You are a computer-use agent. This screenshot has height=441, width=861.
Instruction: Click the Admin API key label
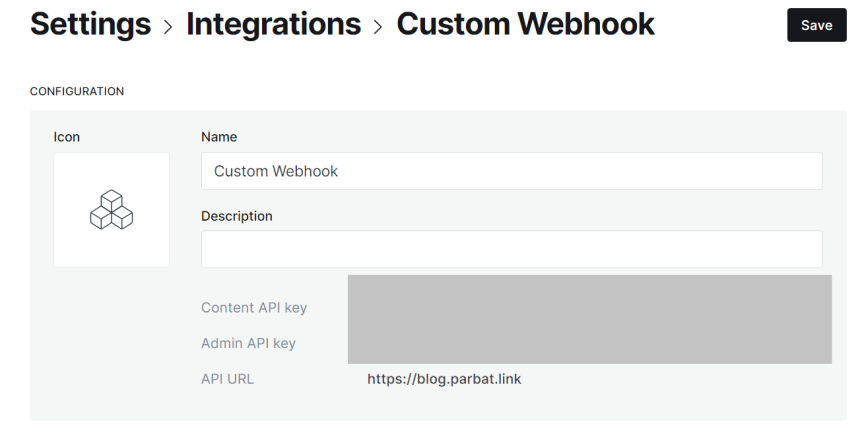coord(248,343)
